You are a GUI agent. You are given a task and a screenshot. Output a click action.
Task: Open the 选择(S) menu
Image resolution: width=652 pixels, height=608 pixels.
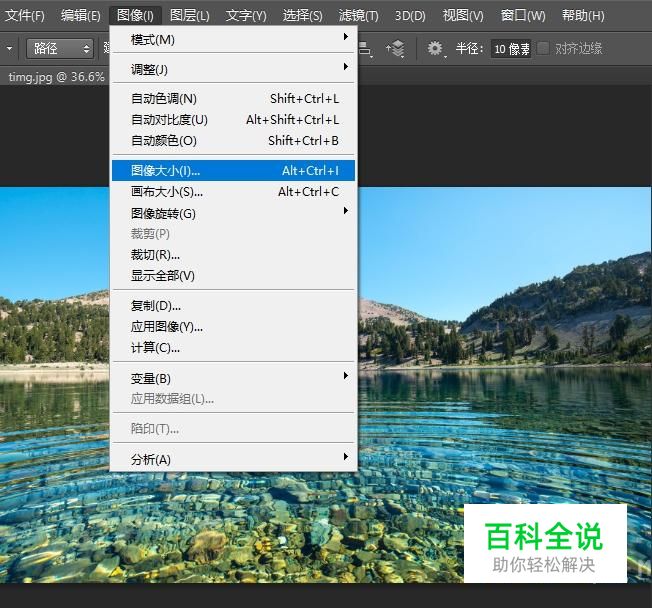point(302,16)
